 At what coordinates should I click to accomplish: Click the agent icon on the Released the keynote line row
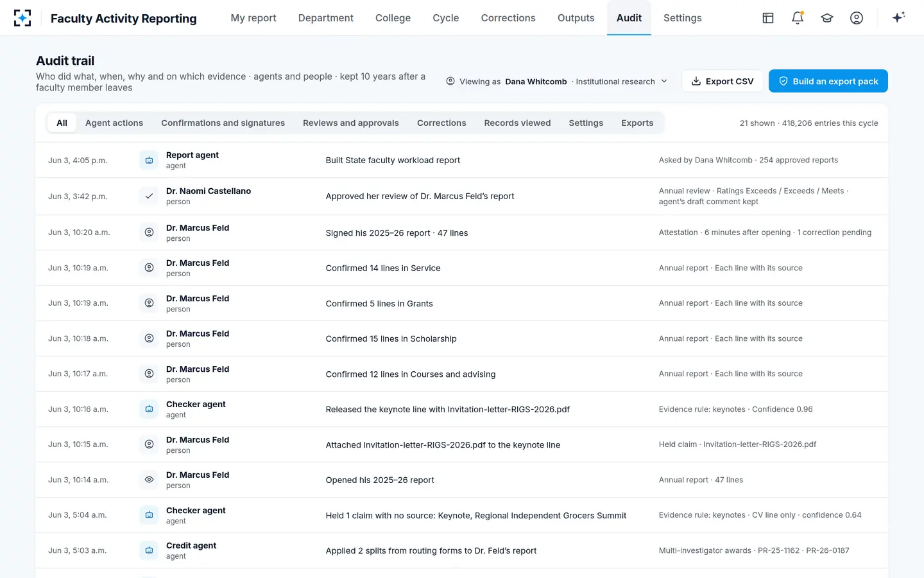(x=149, y=409)
